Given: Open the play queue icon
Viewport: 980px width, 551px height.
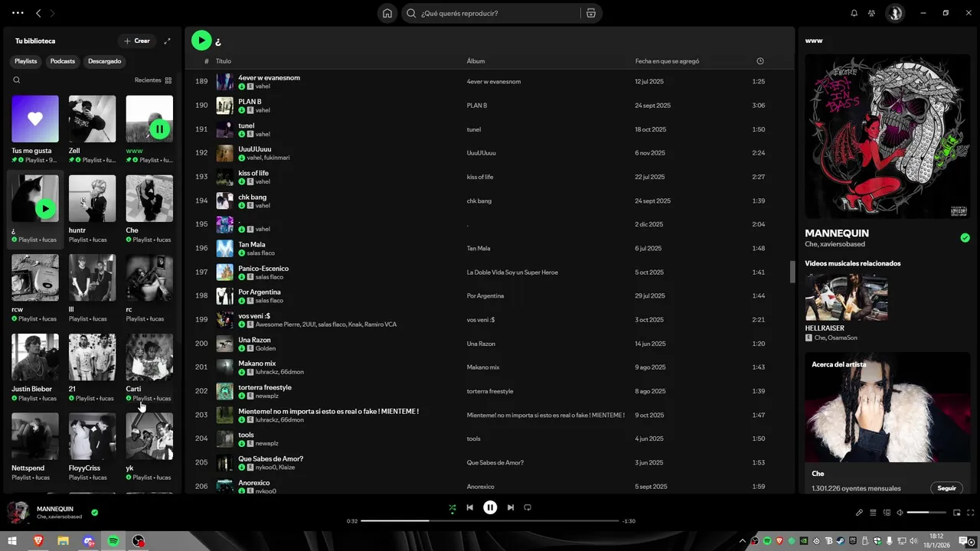Looking at the screenshot, I should (873, 513).
